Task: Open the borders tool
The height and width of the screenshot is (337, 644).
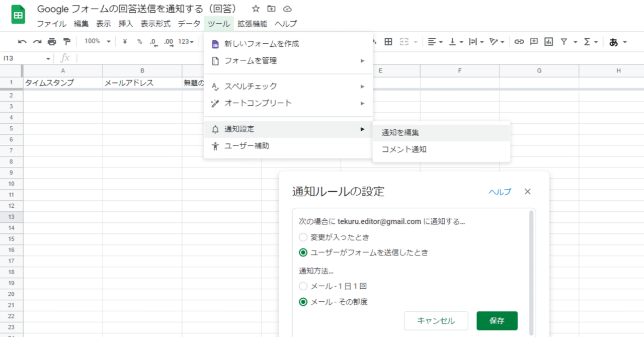Action: tap(388, 42)
